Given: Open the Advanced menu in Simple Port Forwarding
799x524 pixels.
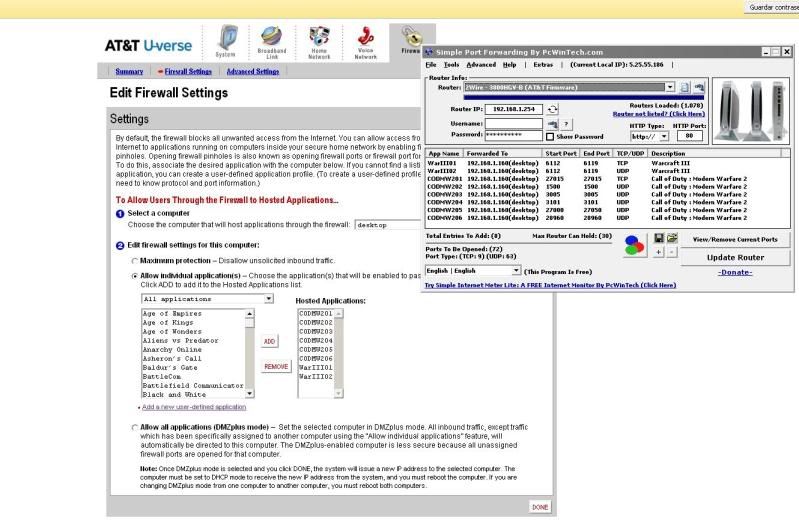Looking at the screenshot, I should [481, 65].
